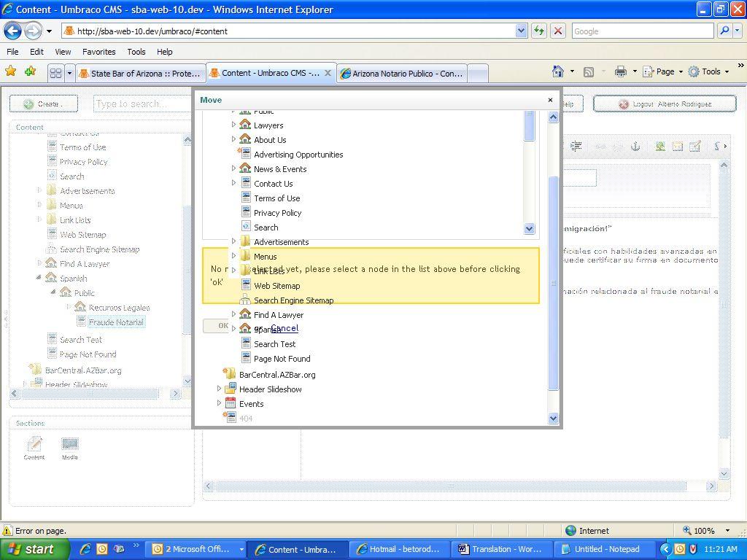This screenshot has height=560, width=747.
Task: Click the browser Print icon
Action: tap(620, 72)
